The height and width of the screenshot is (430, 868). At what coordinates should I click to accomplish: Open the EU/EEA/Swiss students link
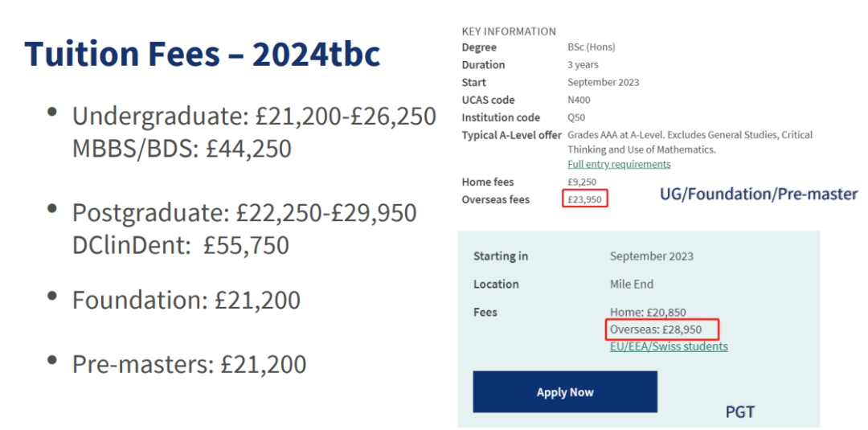tap(669, 346)
